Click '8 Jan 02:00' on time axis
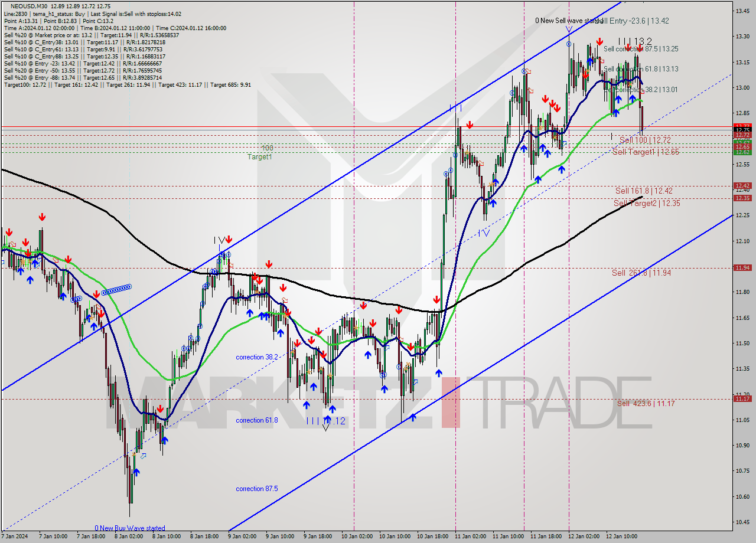Image resolution: width=756 pixels, height=543 pixels. [128, 537]
